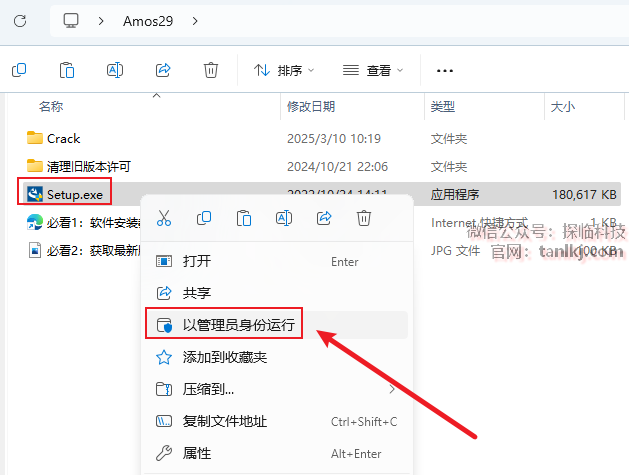The width and height of the screenshot is (629, 475).
Task: Choose 打开 from the context menu
Action: [277, 262]
